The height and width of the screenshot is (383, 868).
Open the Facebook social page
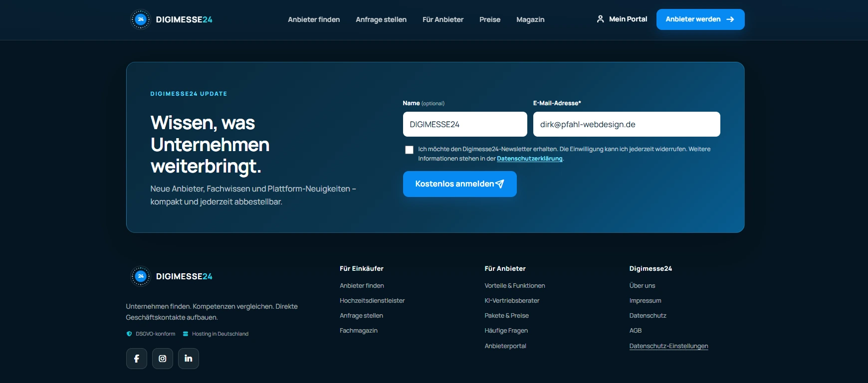(x=137, y=359)
